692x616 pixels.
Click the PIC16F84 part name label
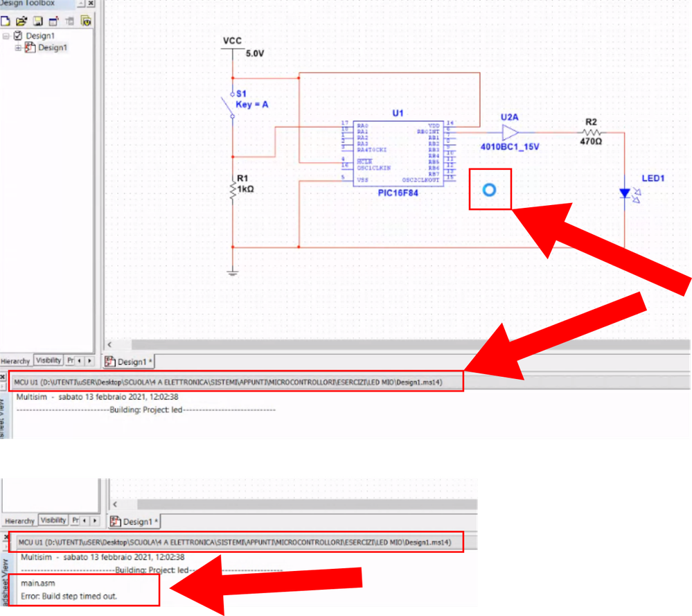pos(398,193)
